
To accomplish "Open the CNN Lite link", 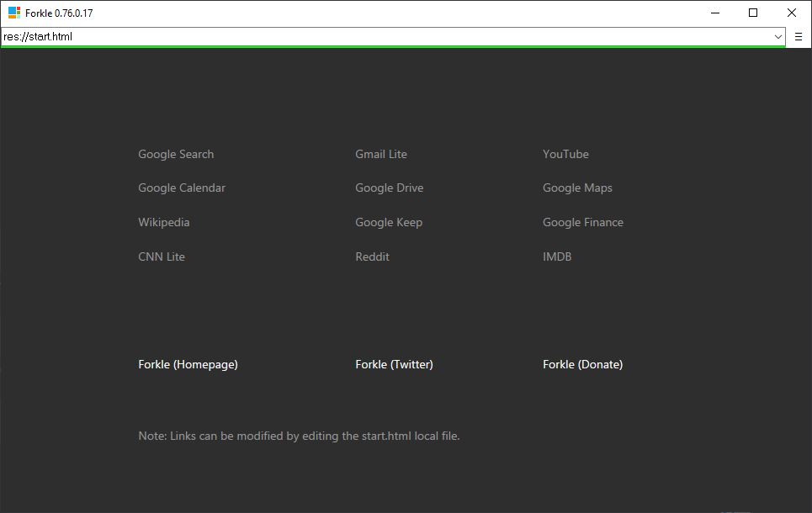I will 162,256.
